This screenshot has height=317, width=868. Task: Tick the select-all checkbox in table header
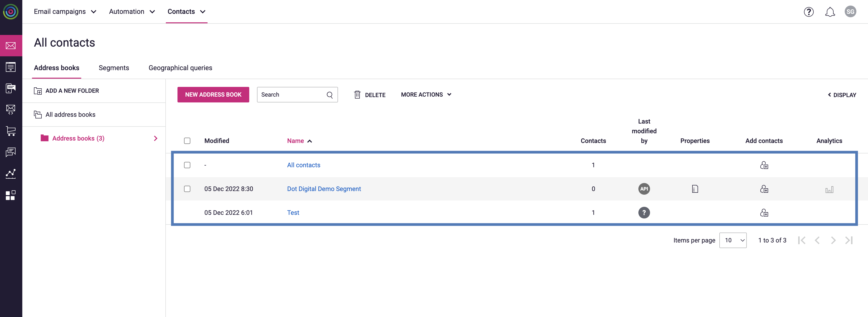187,141
